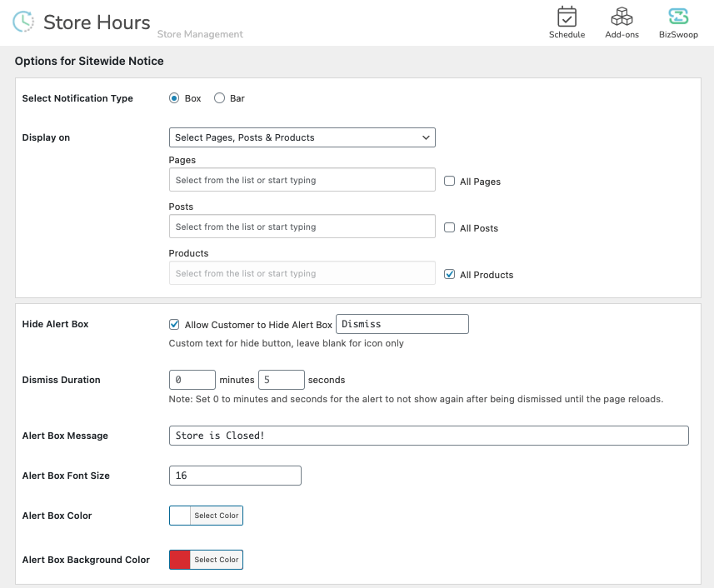Screen dimensions: 714x588
Task: Toggle Allow Customer to Hide Alert Box
Action: (x=174, y=325)
